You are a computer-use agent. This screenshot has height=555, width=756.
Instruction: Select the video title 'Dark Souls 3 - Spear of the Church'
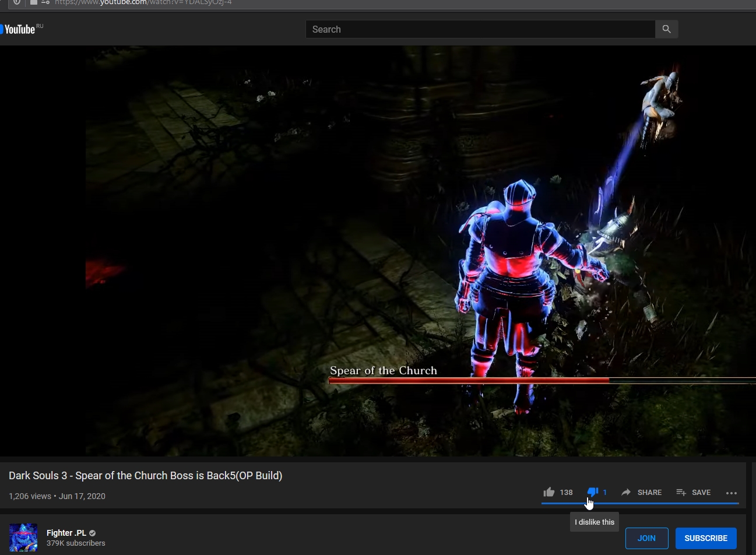(146, 476)
